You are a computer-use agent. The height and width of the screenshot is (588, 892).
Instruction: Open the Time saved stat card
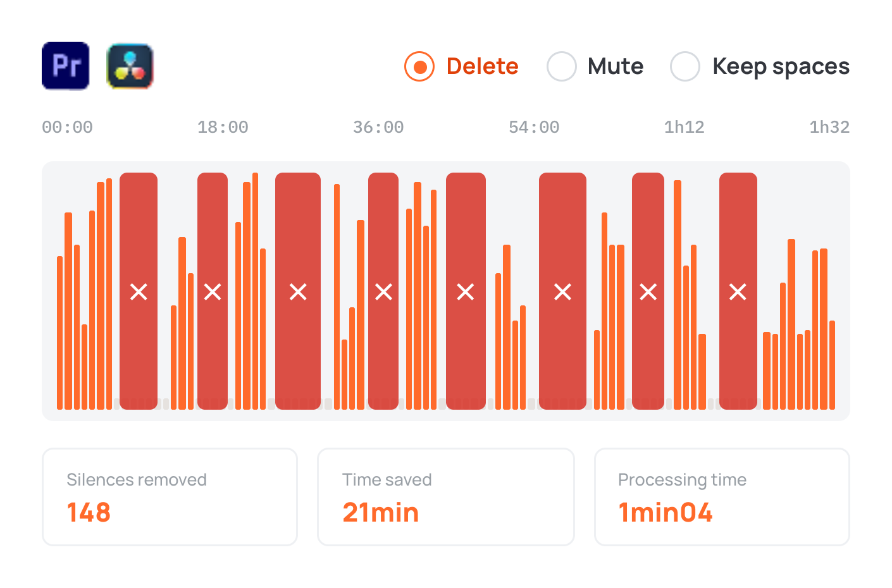pyautogui.click(x=446, y=497)
